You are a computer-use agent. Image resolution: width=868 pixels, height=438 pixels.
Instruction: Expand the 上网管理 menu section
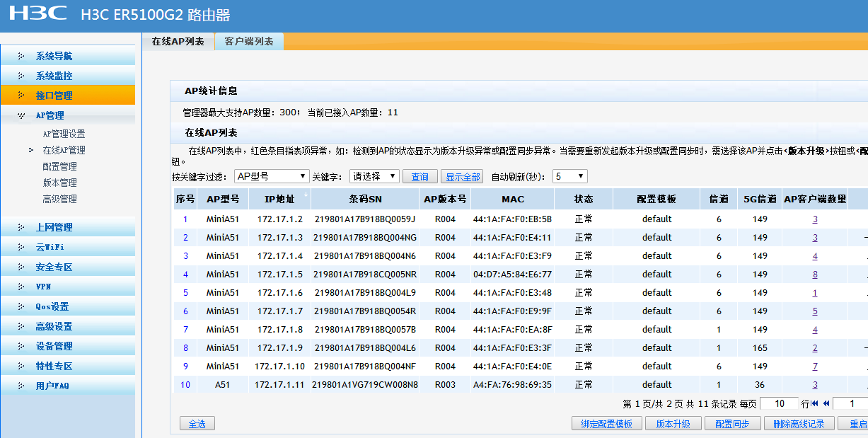54,227
